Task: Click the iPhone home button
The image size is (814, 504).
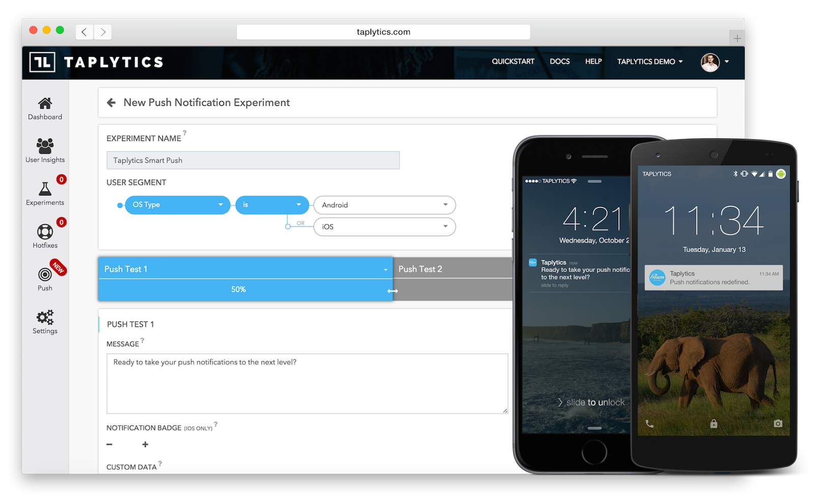Action: tap(594, 451)
